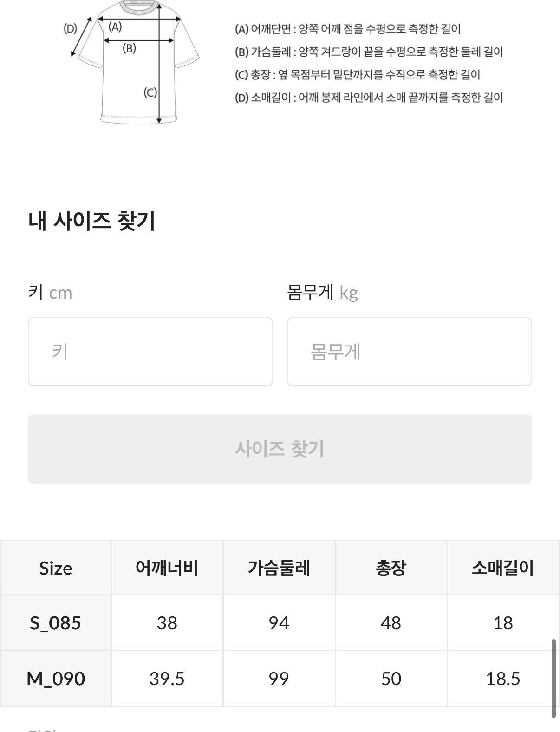Select the S_085 size row header
Viewport: 560px width, 732px height.
56,623
